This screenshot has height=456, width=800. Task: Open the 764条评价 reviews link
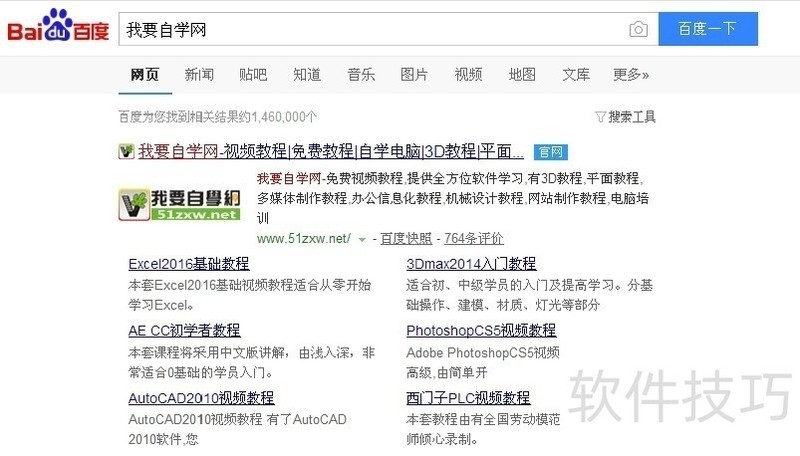click(473, 238)
